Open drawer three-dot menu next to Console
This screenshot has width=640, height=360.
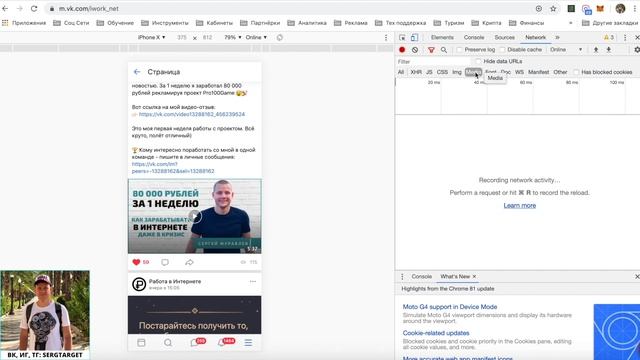402,277
